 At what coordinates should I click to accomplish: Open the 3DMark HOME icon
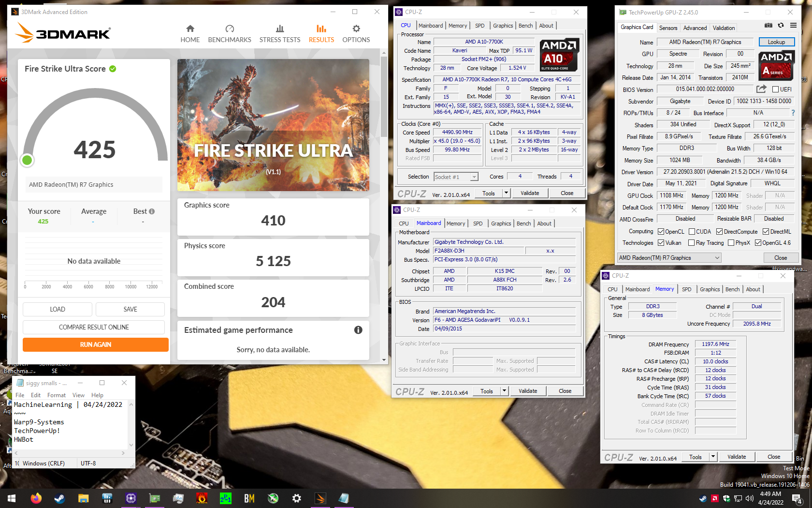(190, 29)
